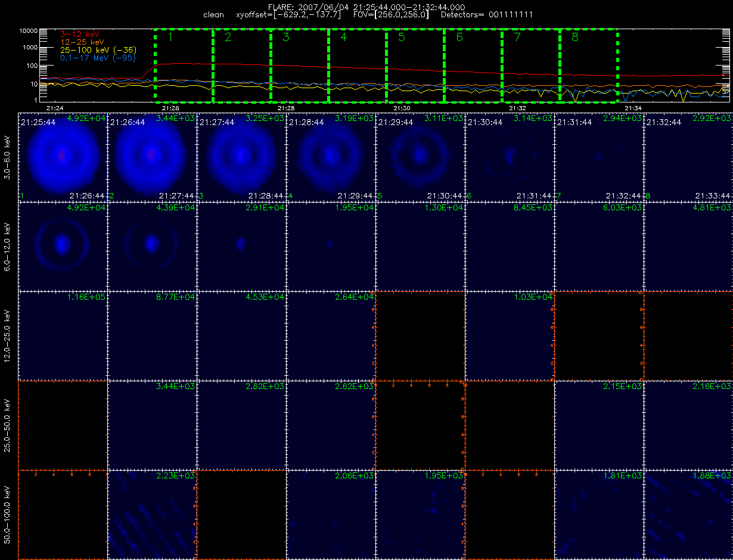733x560 pixels.
Task: Click the 4.53E+04 peak value label
Action: [266, 297]
